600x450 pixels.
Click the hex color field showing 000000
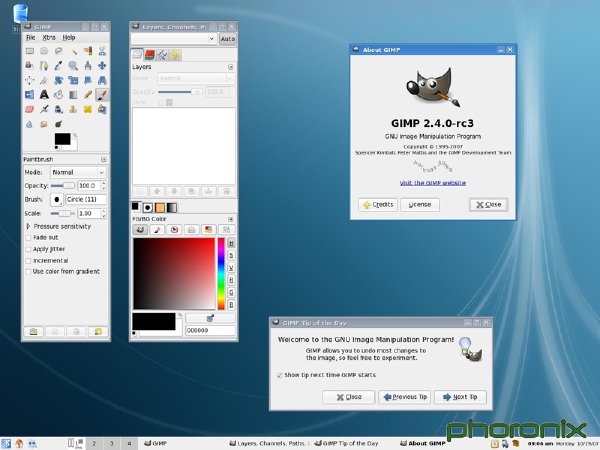[210, 331]
